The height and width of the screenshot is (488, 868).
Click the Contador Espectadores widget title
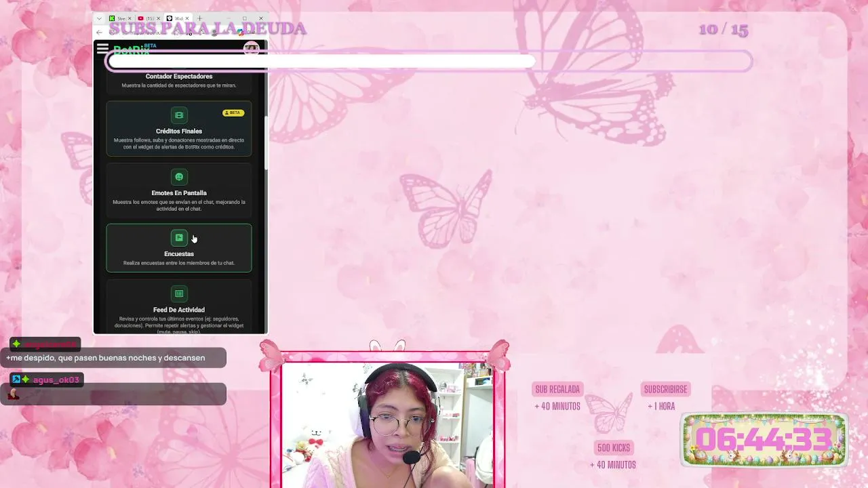tap(179, 77)
